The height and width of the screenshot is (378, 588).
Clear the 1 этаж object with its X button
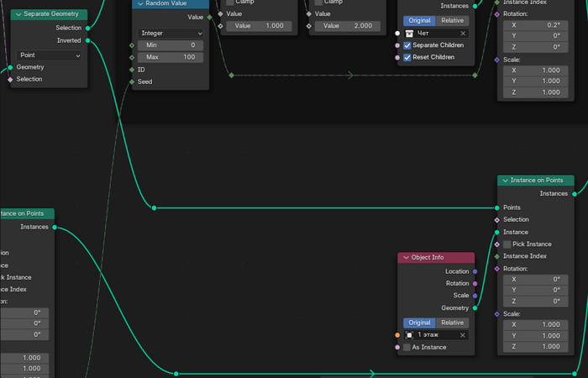pyautogui.click(x=463, y=335)
